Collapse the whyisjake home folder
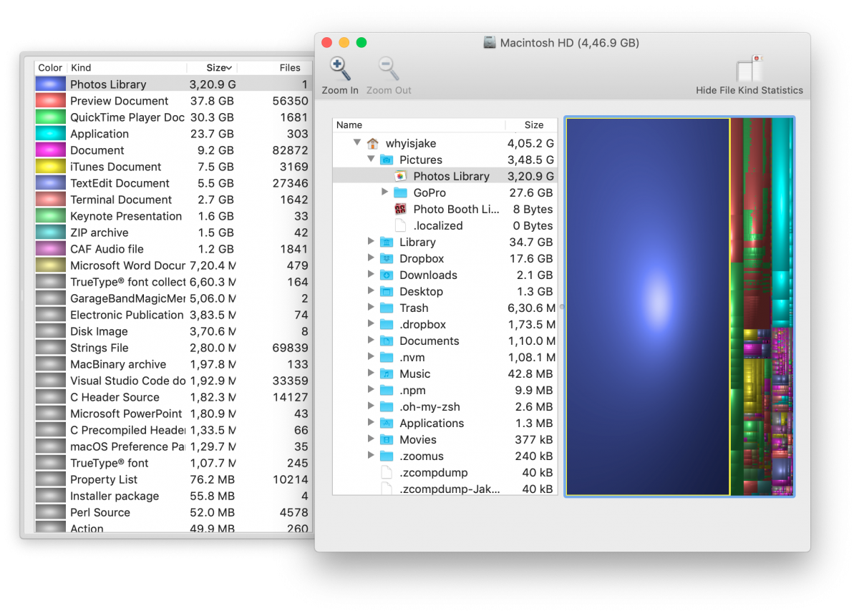 coord(356,143)
